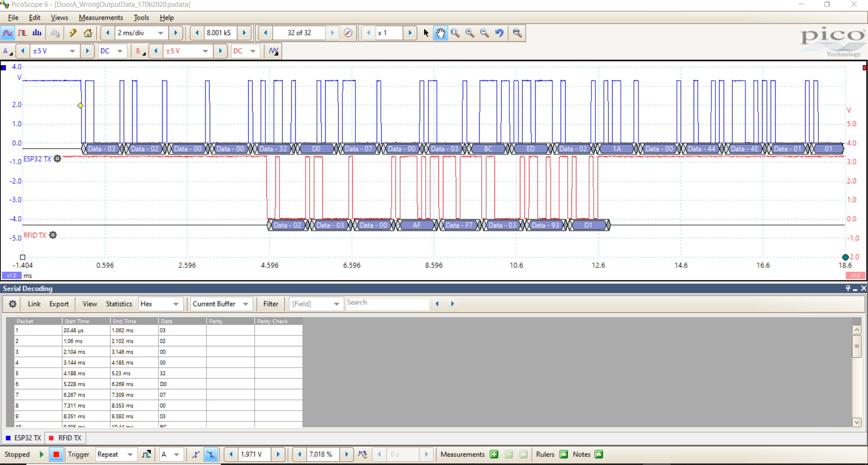
Task: Click the Home icon in toolbar
Action: coord(88,33)
